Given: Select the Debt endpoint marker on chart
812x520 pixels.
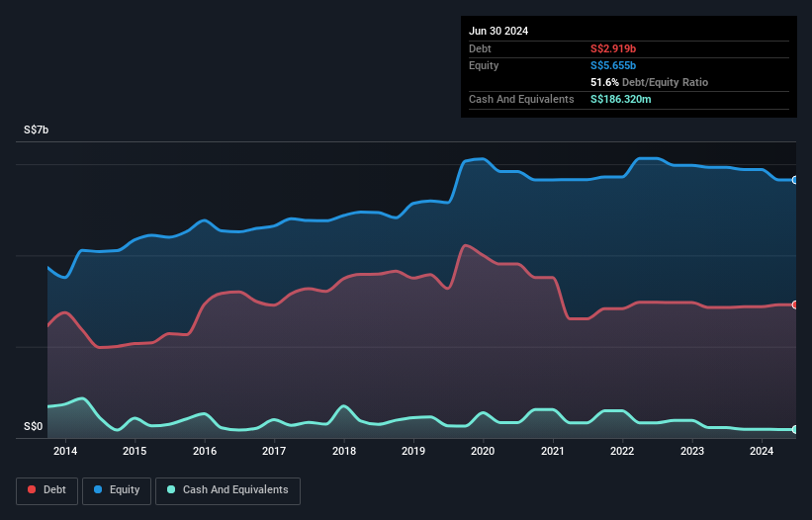Looking at the screenshot, I should [795, 304].
